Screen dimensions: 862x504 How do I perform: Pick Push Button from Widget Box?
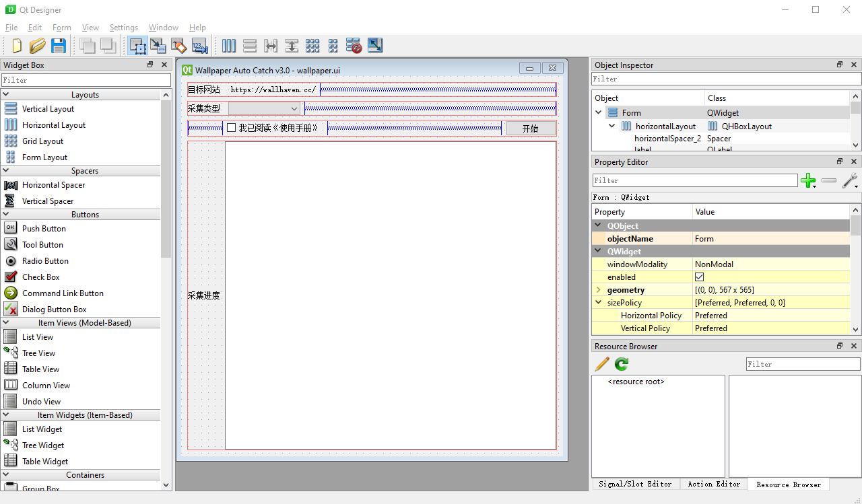[44, 229]
